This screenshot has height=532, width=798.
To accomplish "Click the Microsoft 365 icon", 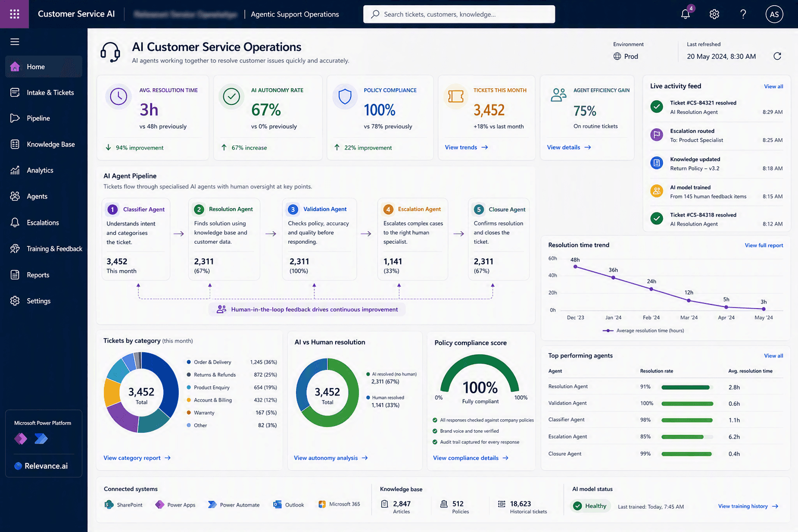I will (x=322, y=504).
